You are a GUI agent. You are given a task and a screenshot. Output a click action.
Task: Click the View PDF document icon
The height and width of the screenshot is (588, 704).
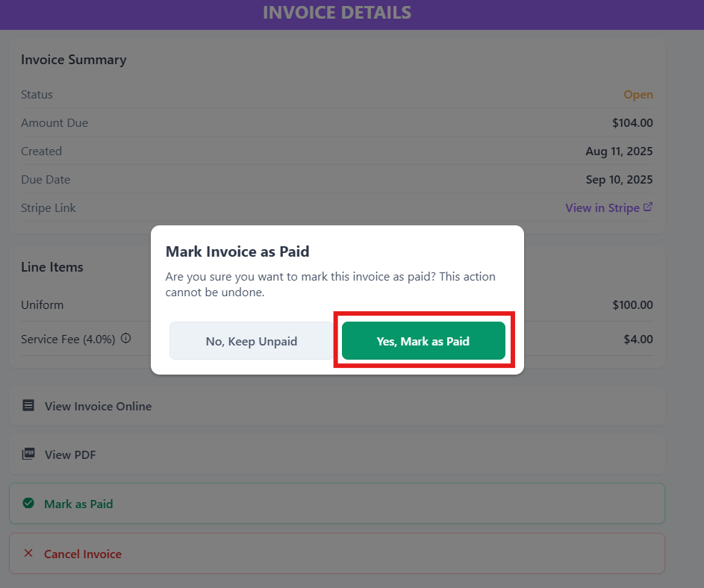click(x=28, y=454)
